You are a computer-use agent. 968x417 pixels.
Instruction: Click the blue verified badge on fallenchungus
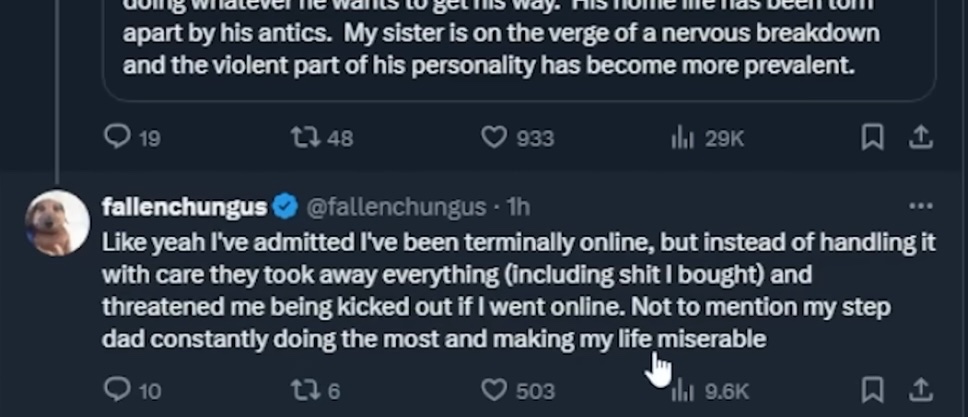(285, 207)
